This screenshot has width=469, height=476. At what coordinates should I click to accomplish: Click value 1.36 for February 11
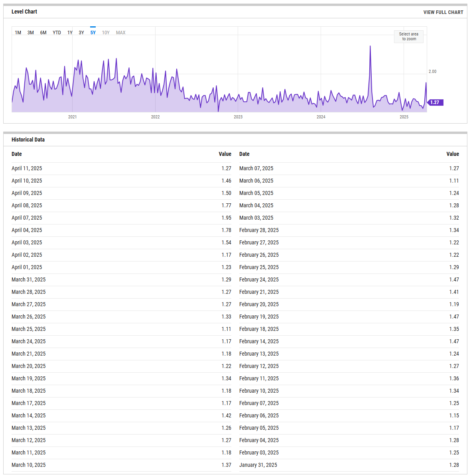coord(454,379)
